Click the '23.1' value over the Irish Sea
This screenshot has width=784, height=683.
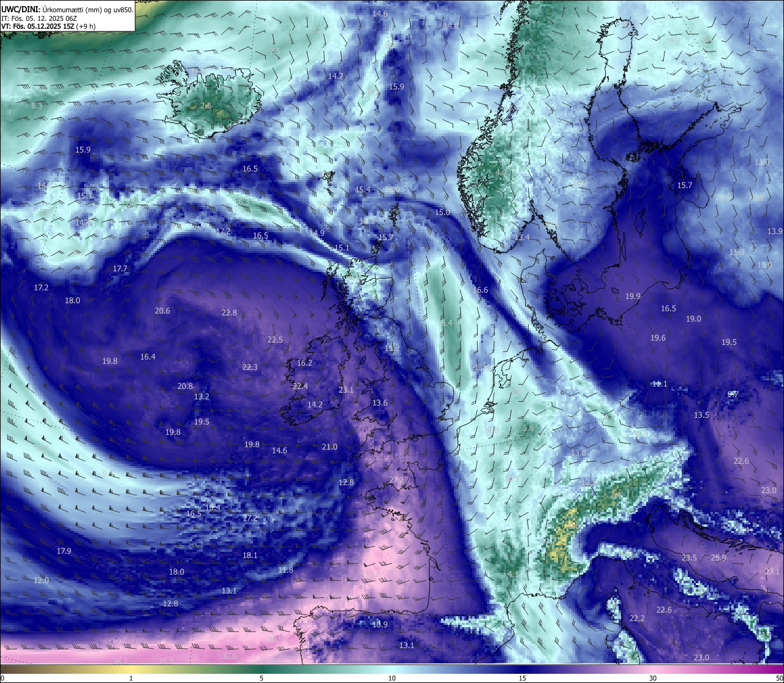[x=346, y=390]
